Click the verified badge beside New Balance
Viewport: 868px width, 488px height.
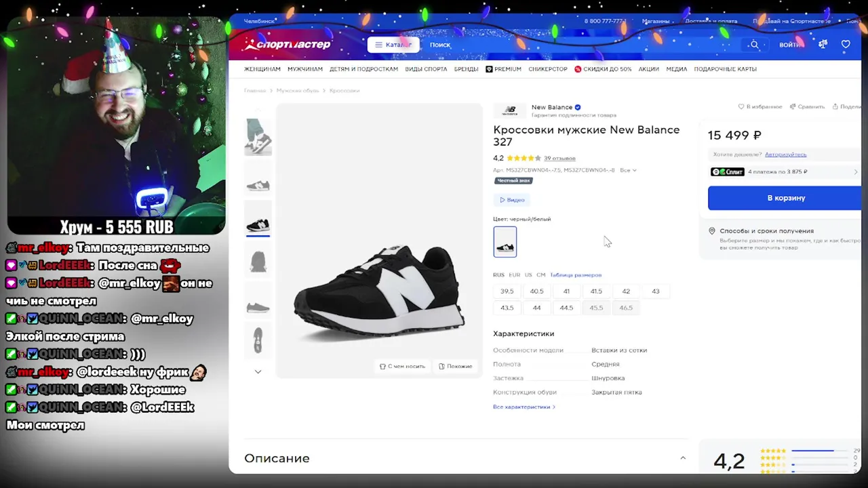click(x=578, y=107)
